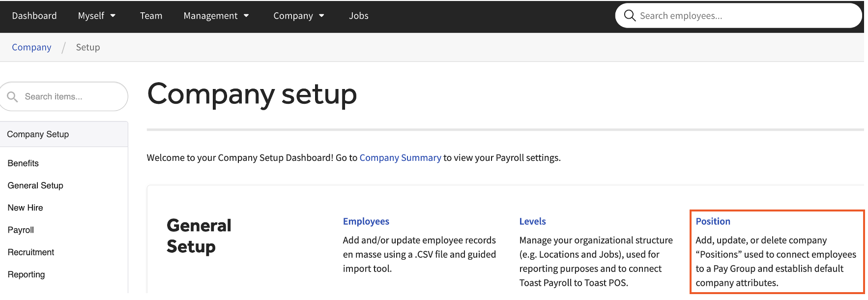Expand the Company navigation dropdown
The image size is (868, 300).
(x=298, y=15)
